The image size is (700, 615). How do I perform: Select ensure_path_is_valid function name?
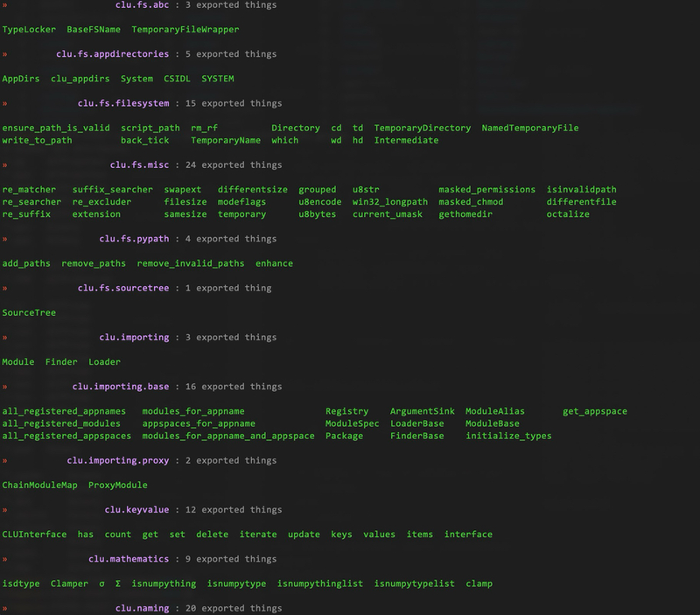click(x=56, y=128)
